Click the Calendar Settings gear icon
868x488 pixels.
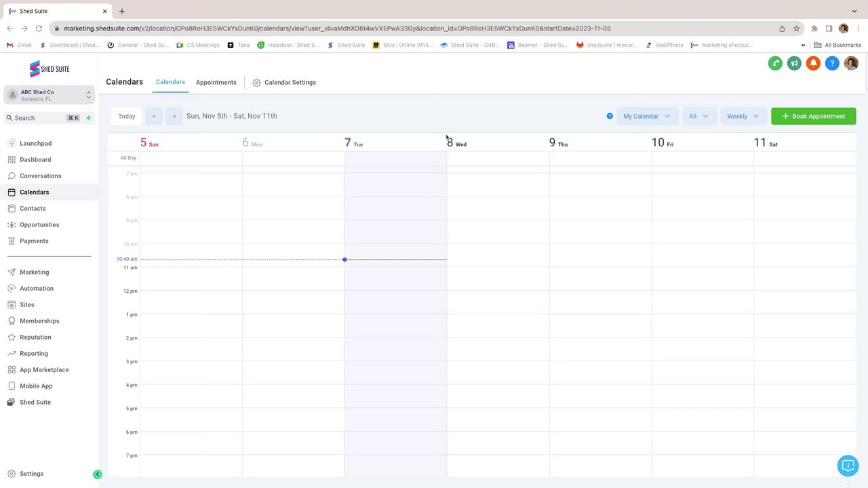pyautogui.click(x=256, y=83)
